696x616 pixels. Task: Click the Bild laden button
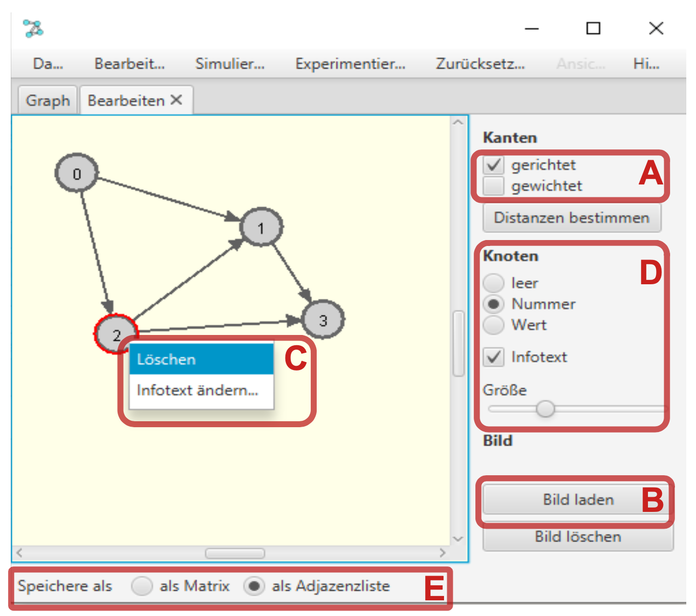click(x=577, y=499)
